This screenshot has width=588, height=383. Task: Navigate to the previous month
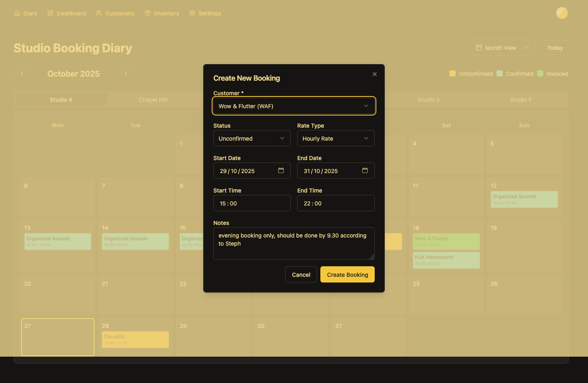click(22, 73)
